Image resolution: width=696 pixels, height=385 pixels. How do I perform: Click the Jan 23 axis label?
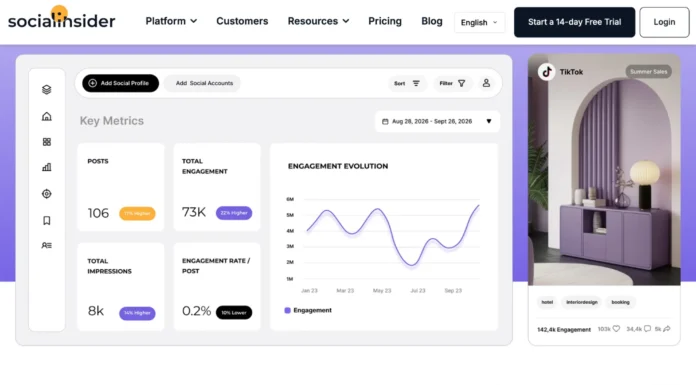(x=309, y=290)
